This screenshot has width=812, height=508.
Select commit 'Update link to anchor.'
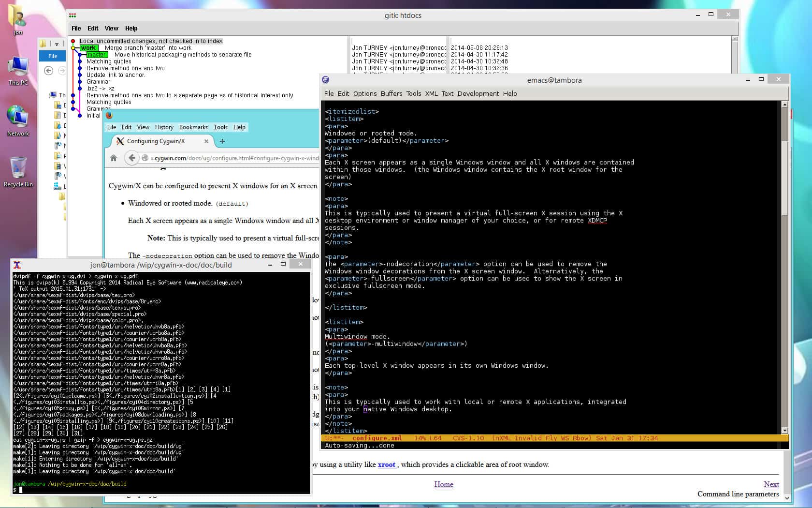coord(116,75)
